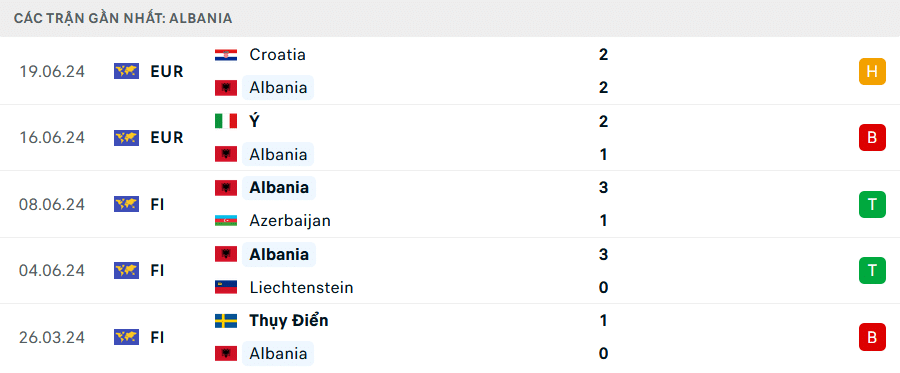
Task: Click the 'Các trận gần nhất: Albania' header
Action: point(123,18)
